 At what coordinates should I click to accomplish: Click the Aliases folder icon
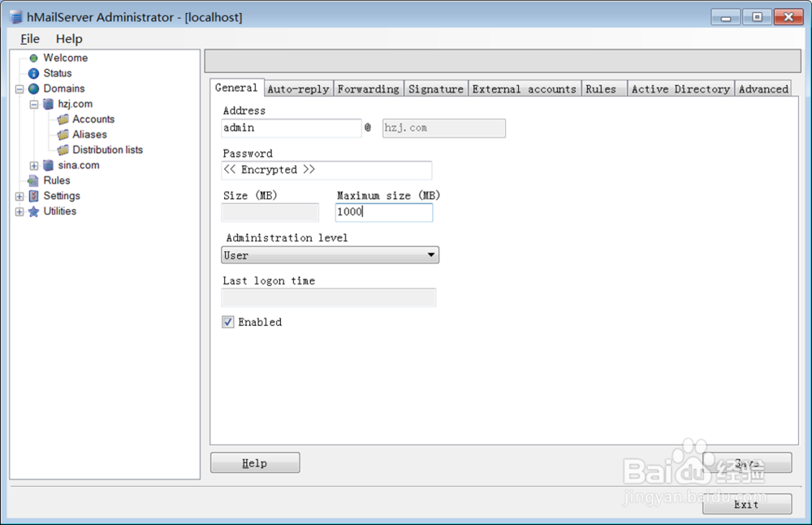click(63, 135)
